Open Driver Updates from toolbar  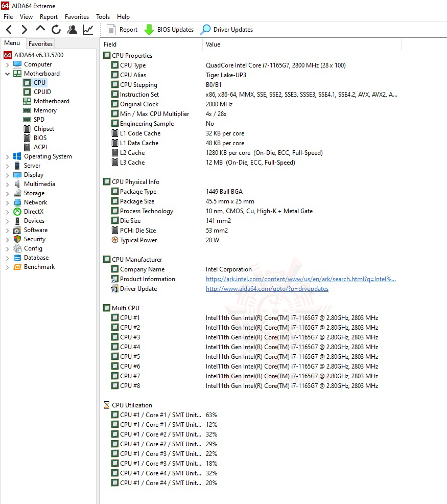(x=227, y=30)
